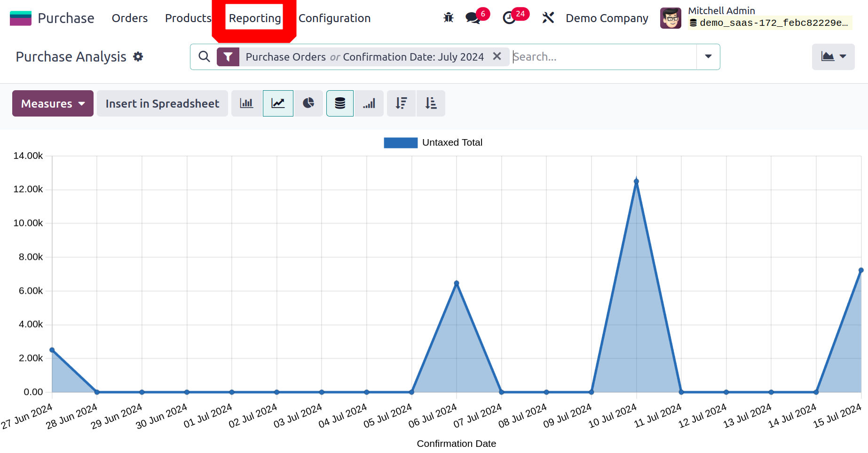
Task: Toggle the line chart mode
Action: point(278,103)
